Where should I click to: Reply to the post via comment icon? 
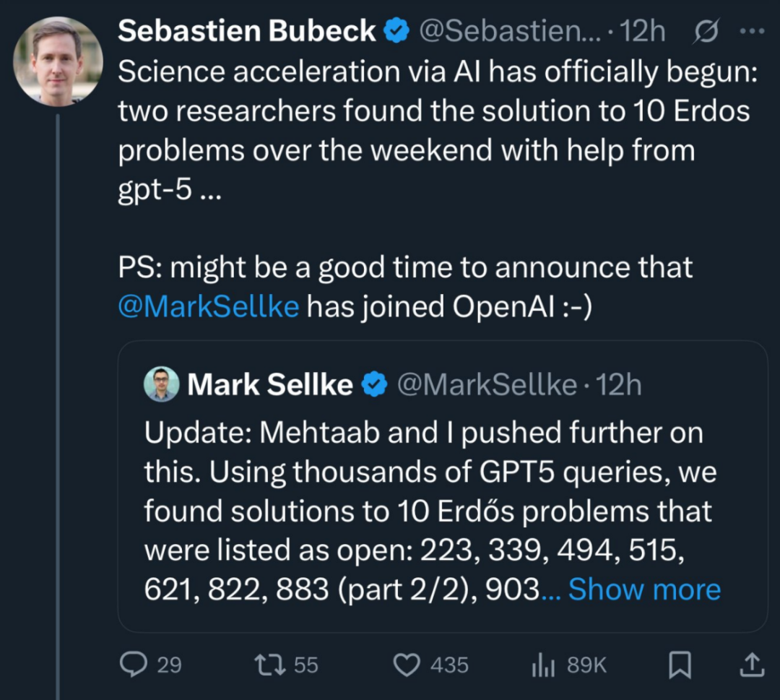pos(134,665)
